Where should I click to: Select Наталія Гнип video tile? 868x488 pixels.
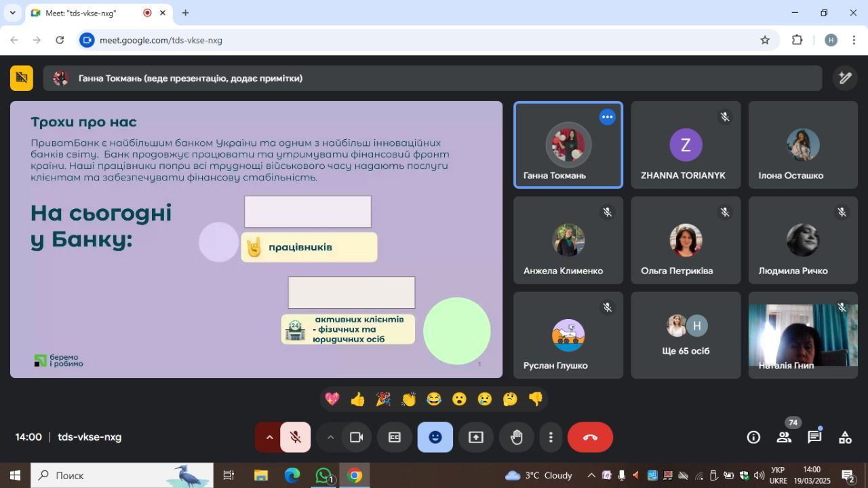tap(803, 335)
